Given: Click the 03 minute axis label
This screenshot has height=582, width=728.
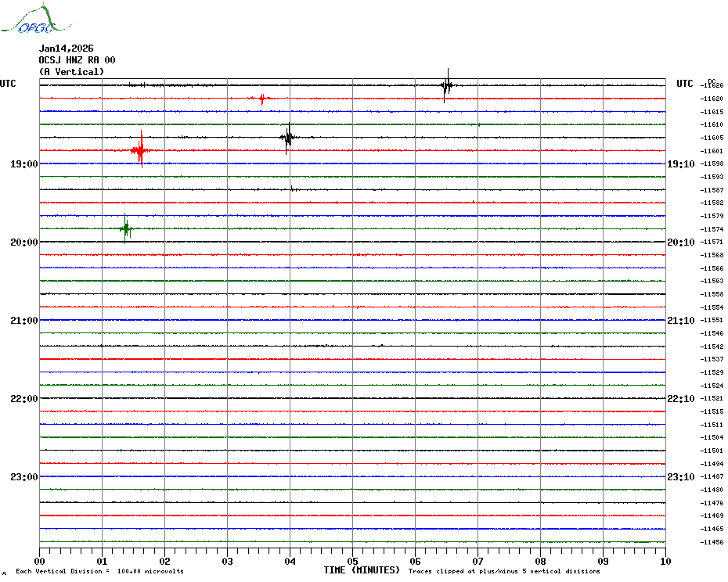Looking at the screenshot, I should click(x=227, y=561).
